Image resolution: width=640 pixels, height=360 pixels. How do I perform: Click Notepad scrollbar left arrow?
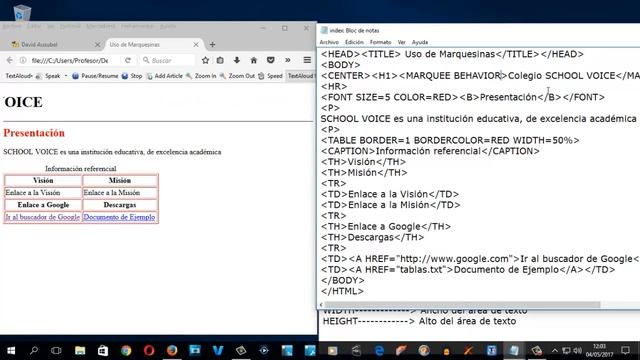point(321,304)
